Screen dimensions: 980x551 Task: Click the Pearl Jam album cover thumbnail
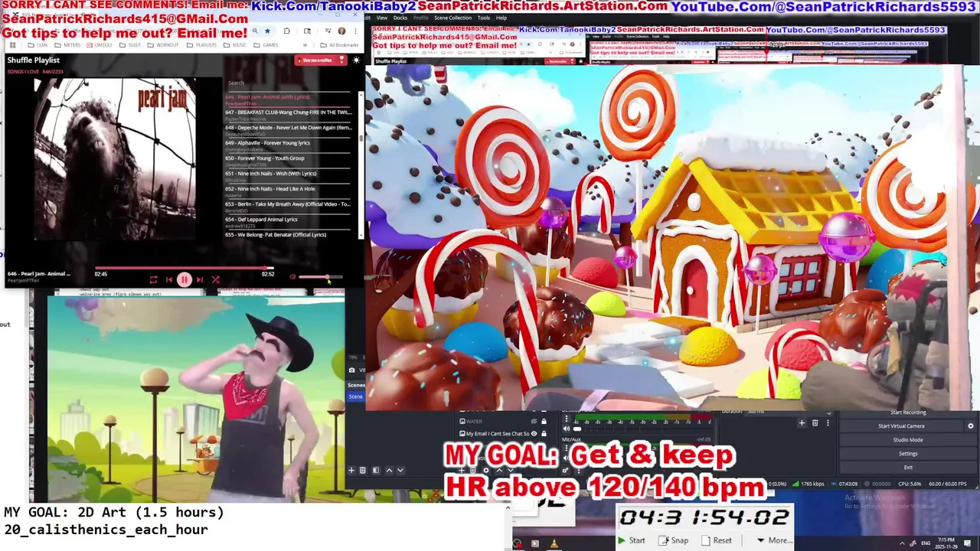pos(115,159)
